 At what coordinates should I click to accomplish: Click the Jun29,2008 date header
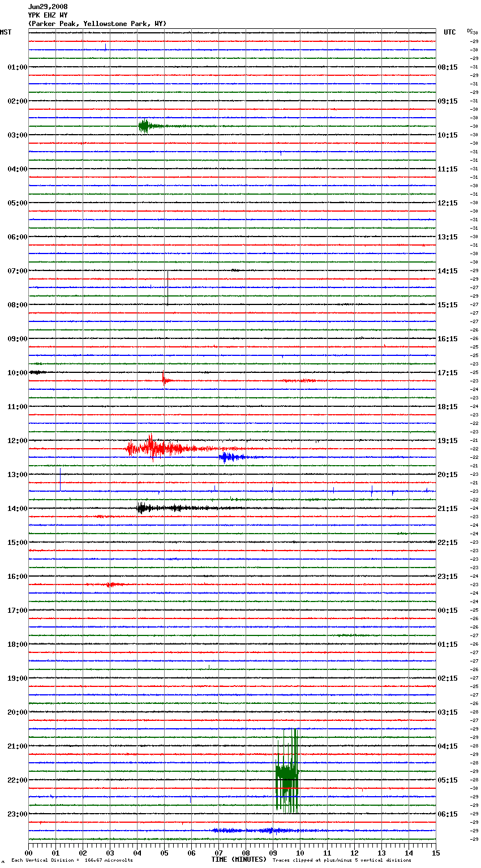click(x=48, y=7)
